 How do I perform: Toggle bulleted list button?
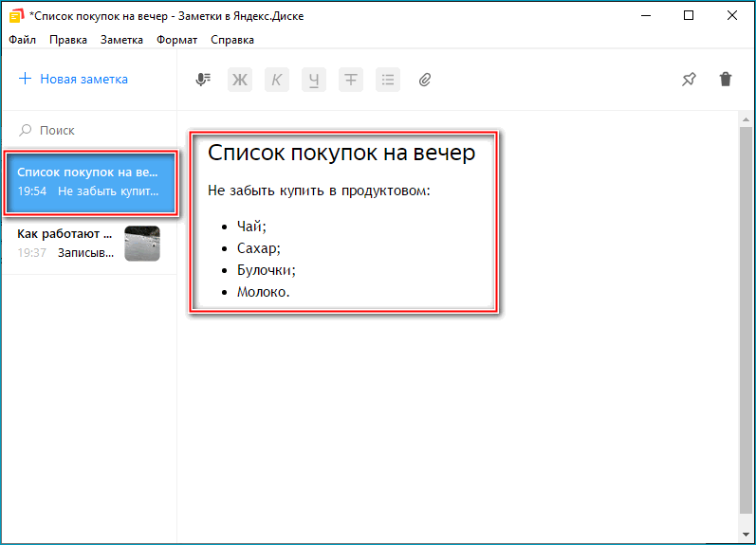388,80
